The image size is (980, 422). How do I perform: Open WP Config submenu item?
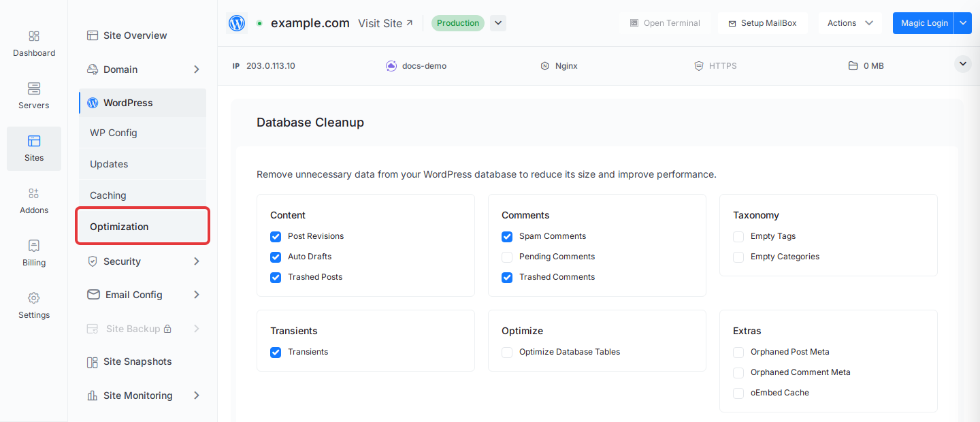coord(142,133)
